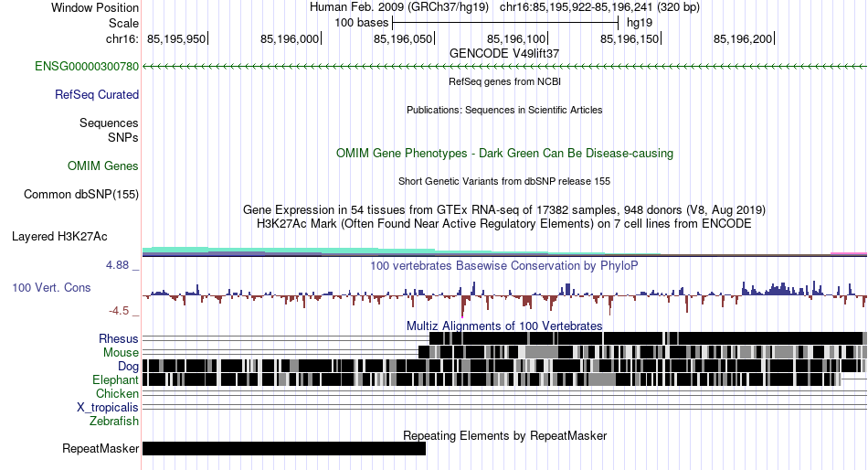Select the Rhesus alignment row label
The image size is (868, 470).
(x=119, y=338)
